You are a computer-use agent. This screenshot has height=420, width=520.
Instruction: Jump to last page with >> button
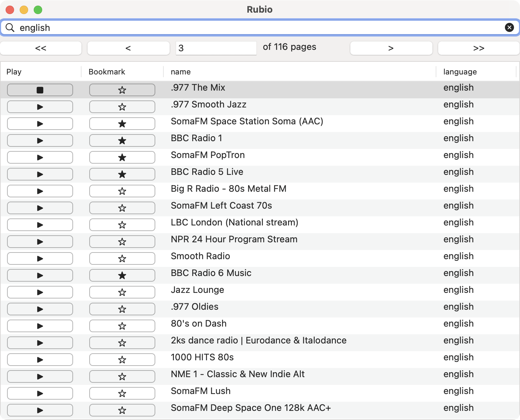coord(479,48)
